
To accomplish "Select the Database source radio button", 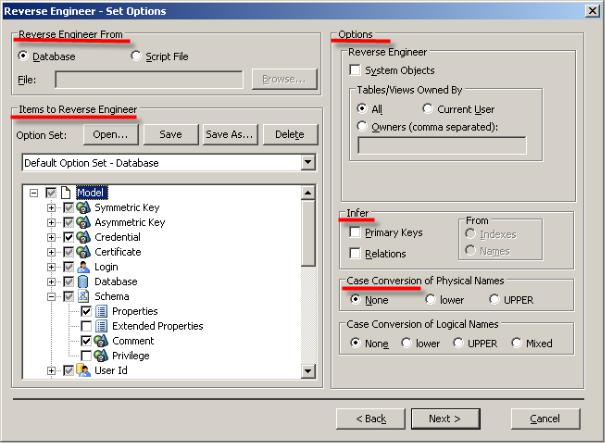I will coord(23,56).
